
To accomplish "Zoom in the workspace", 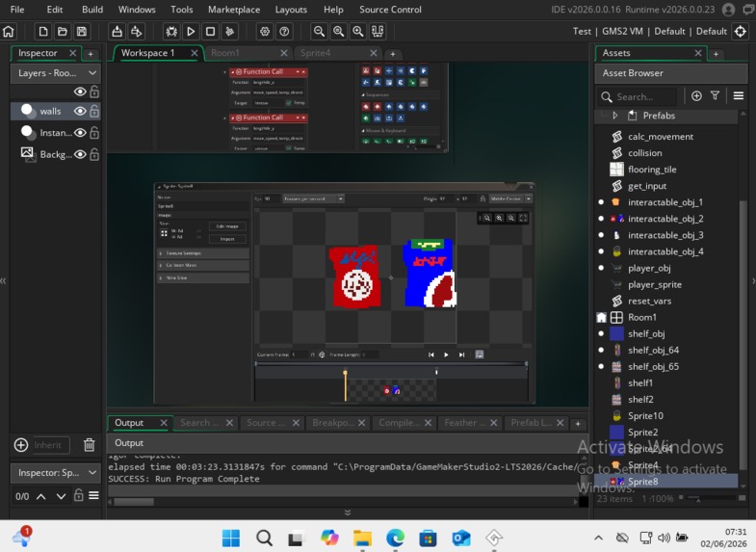I will click(357, 32).
